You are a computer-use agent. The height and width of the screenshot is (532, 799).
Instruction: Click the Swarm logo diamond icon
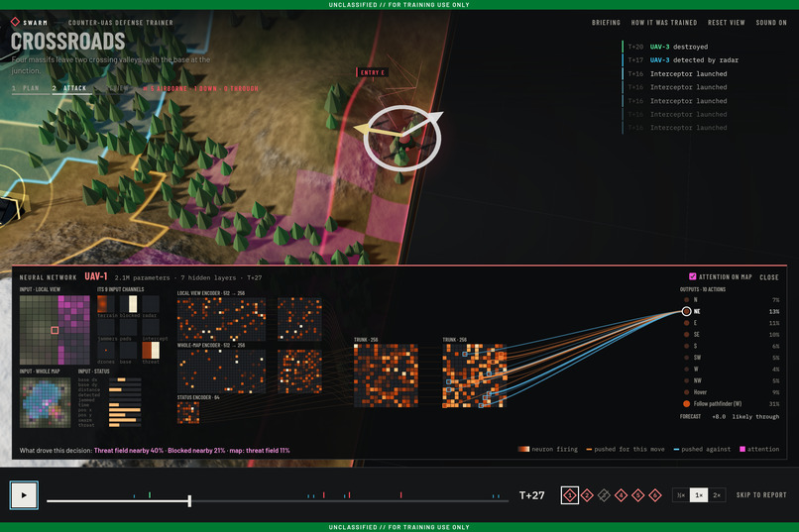15,22
